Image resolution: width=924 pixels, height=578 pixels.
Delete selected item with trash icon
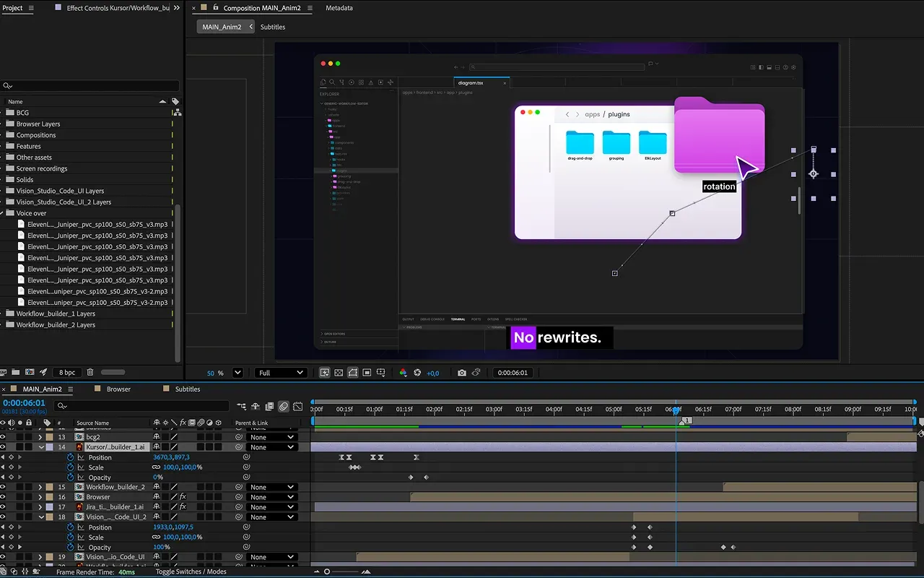(x=90, y=372)
